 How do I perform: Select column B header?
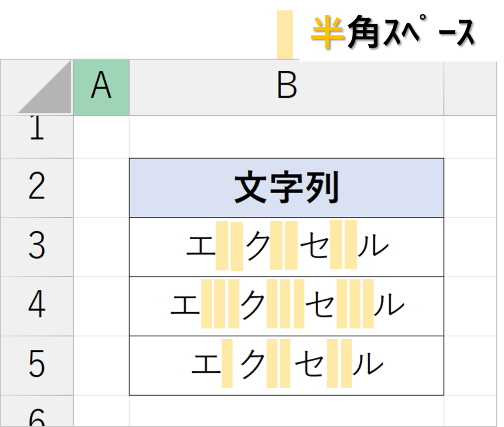point(287,88)
